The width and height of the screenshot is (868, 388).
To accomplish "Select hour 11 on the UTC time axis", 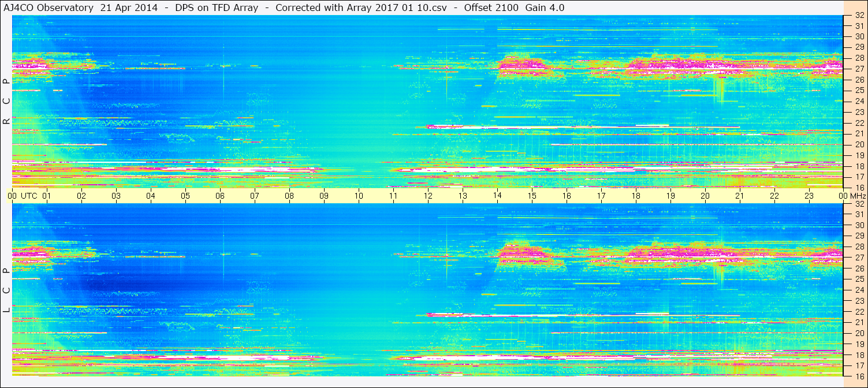I will pyautogui.click(x=393, y=196).
